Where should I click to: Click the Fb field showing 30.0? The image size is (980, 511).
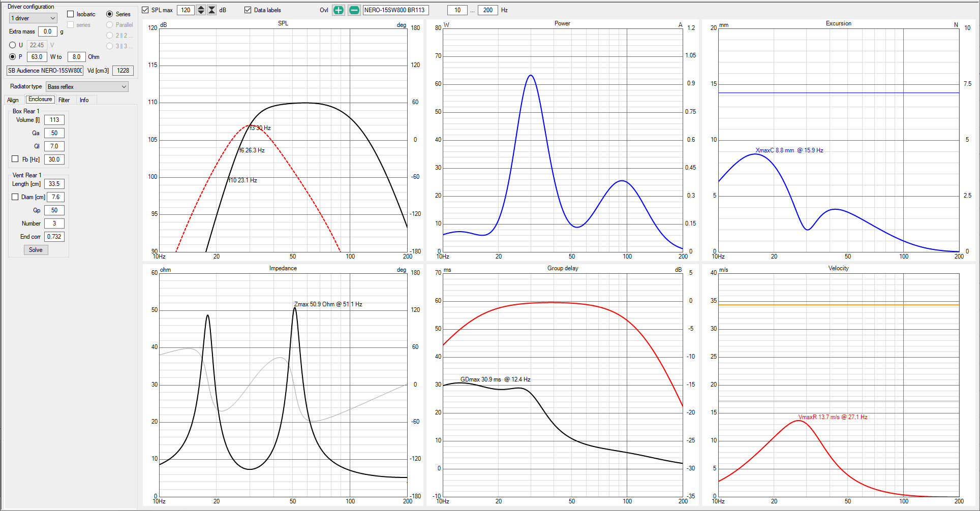tap(54, 159)
